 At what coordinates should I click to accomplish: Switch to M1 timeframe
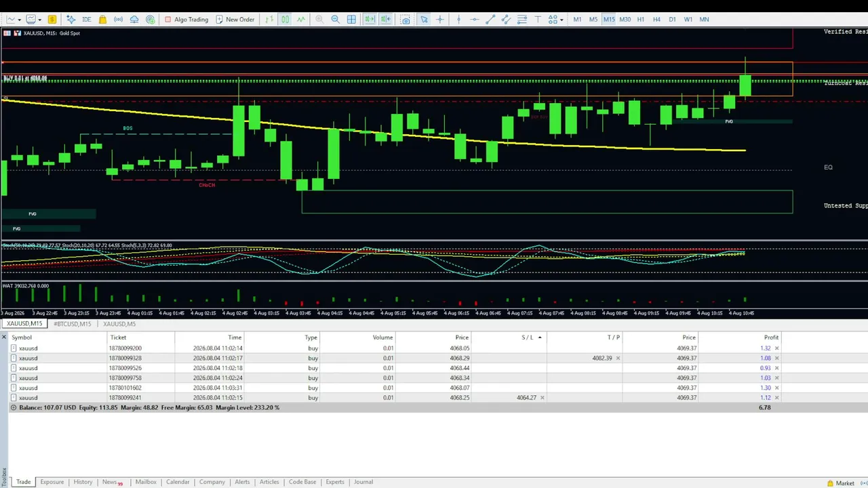coord(577,20)
